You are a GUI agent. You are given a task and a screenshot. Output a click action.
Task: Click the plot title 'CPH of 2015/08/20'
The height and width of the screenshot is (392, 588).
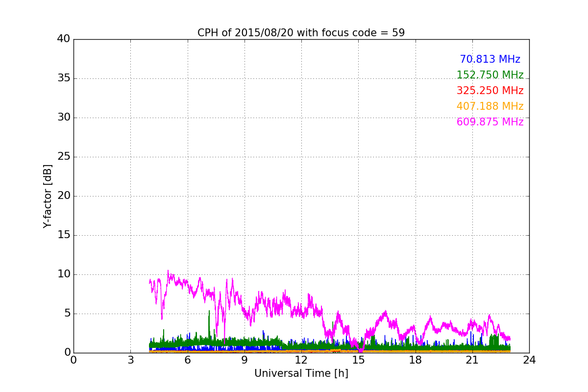click(301, 33)
